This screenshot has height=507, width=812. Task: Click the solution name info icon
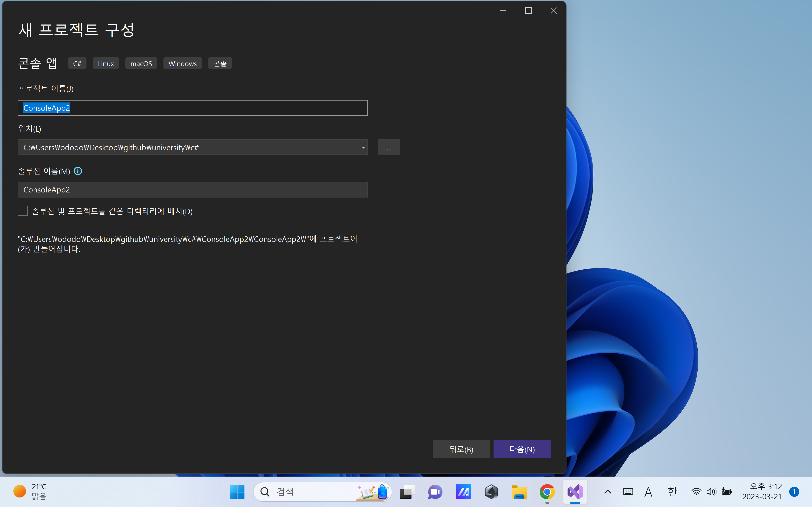point(78,171)
